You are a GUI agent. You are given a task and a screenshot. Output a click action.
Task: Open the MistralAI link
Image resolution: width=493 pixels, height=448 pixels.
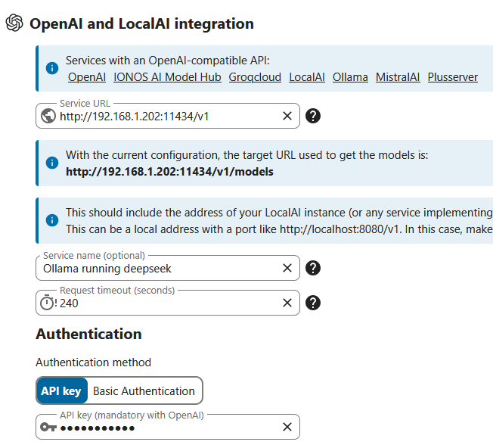point(398,77)
